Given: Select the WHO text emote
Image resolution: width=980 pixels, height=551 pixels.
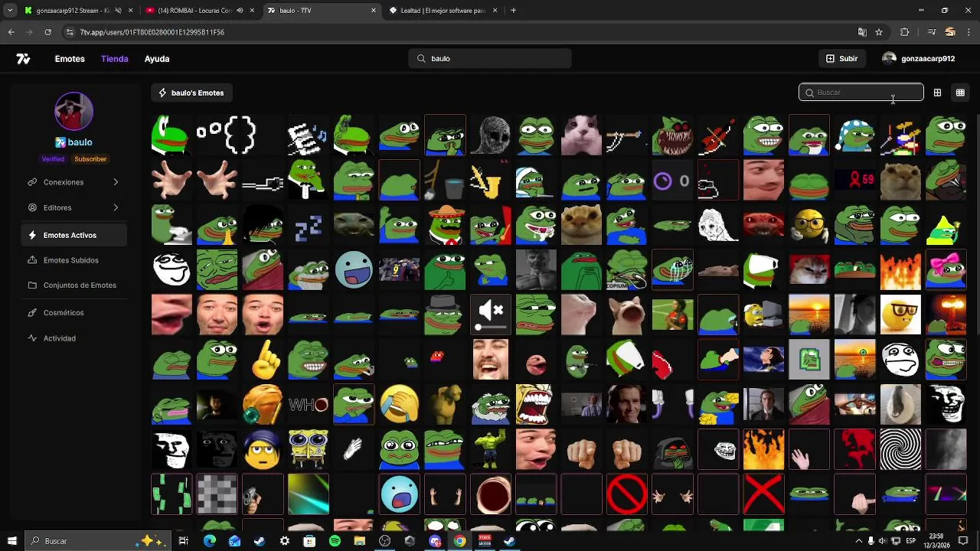Looking at the screenshot, I should pos(309,405).
